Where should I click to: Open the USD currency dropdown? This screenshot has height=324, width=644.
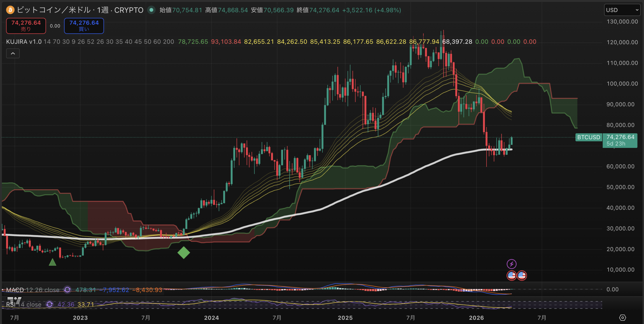click(x=622, y=10)
